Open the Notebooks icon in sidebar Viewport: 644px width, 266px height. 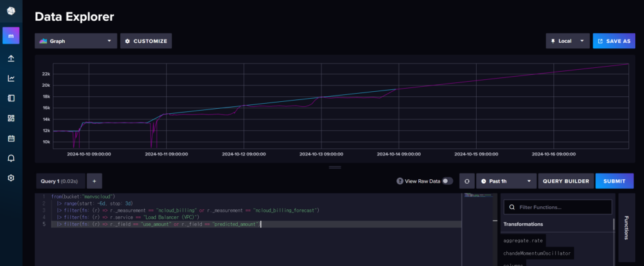coord(11,98)
